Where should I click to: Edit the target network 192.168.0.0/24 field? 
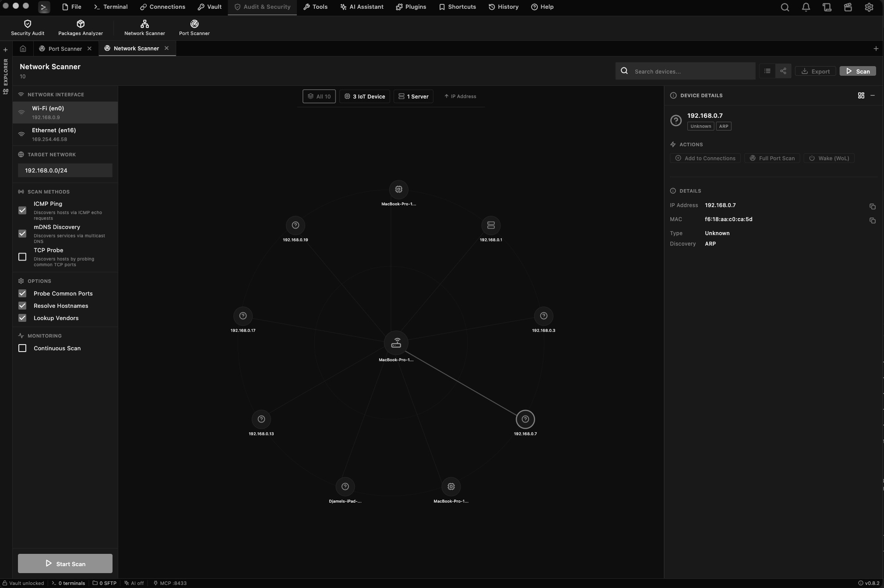coord(65,170)
